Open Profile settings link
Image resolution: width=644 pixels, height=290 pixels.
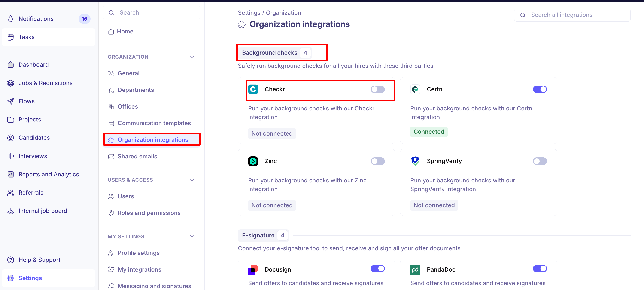click(x=152, y=253)
